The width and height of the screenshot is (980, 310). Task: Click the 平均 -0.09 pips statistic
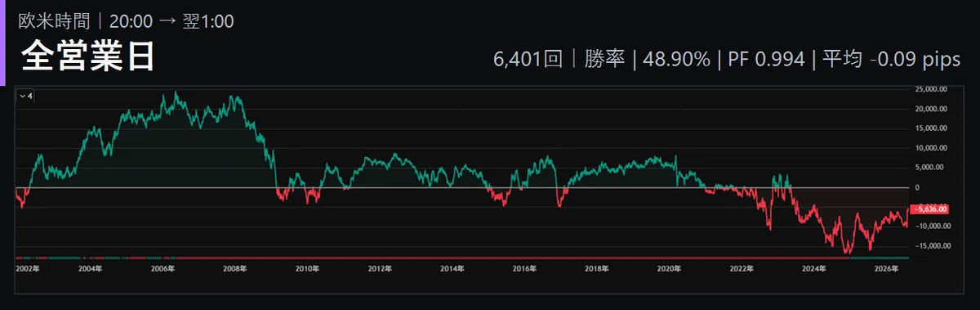[891, 60]
